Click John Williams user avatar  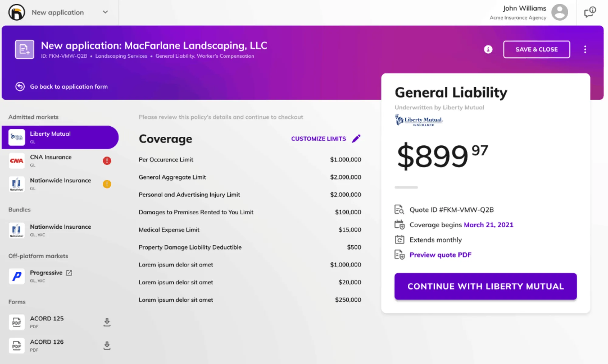559,12
